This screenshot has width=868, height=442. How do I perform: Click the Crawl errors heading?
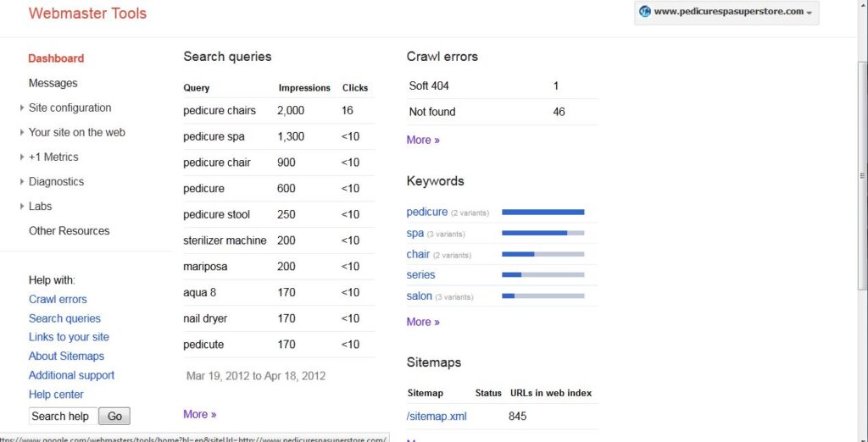click(x=442, y=57)
